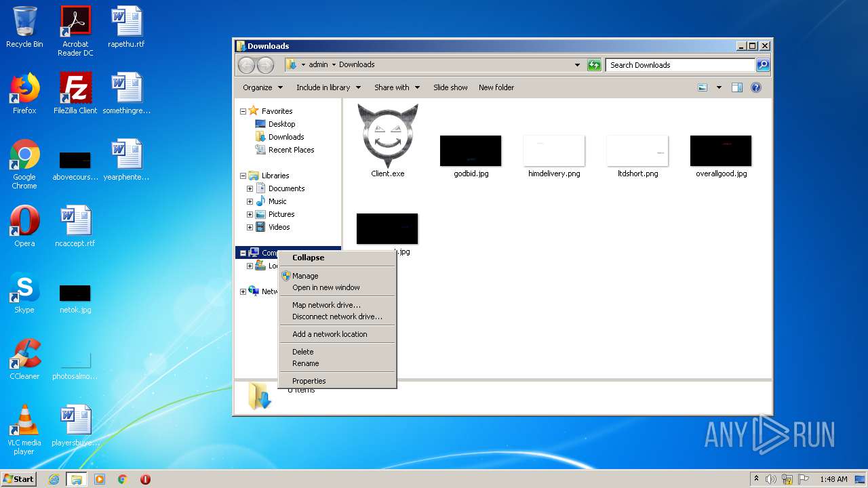This screenshot has width=868, height=488.
Task: Click the Explorer back arrow button
Action: point(246,65)
